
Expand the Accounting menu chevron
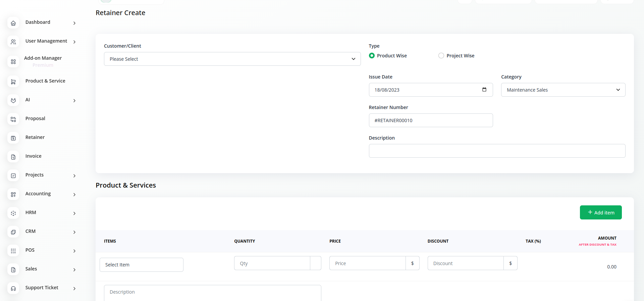point(74,195)
